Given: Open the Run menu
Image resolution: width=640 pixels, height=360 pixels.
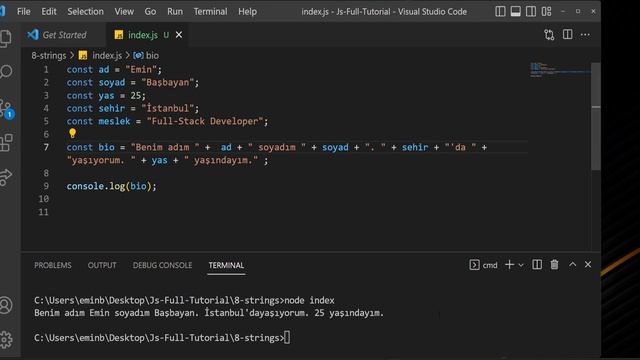Looking at the screenshot, I should [x=175, y=11].
